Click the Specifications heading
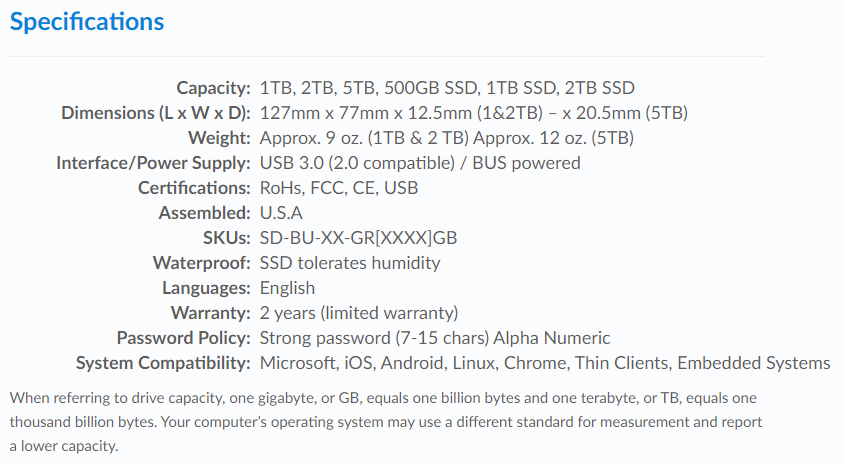The height and width of the screenshot is (463, 842). click(87, 23)
